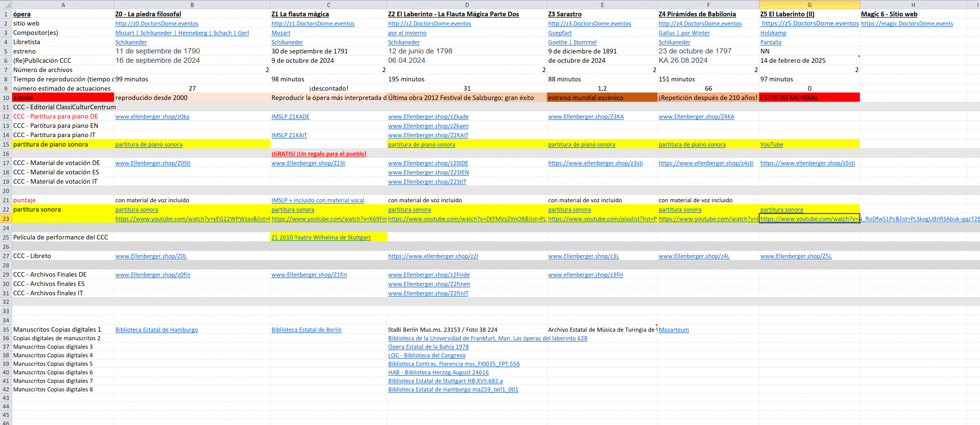Select row 10 header
This screenshot has height=425, width=980.
[x=6, y=98]
